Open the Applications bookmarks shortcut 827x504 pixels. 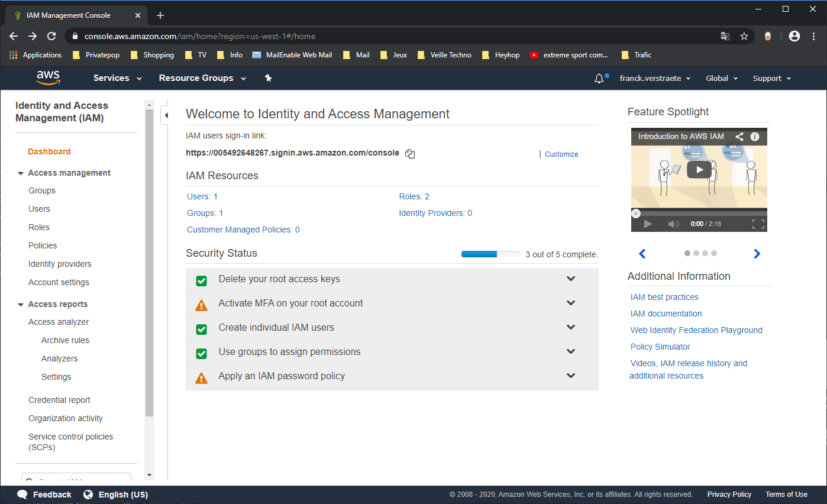coord(35,55)
